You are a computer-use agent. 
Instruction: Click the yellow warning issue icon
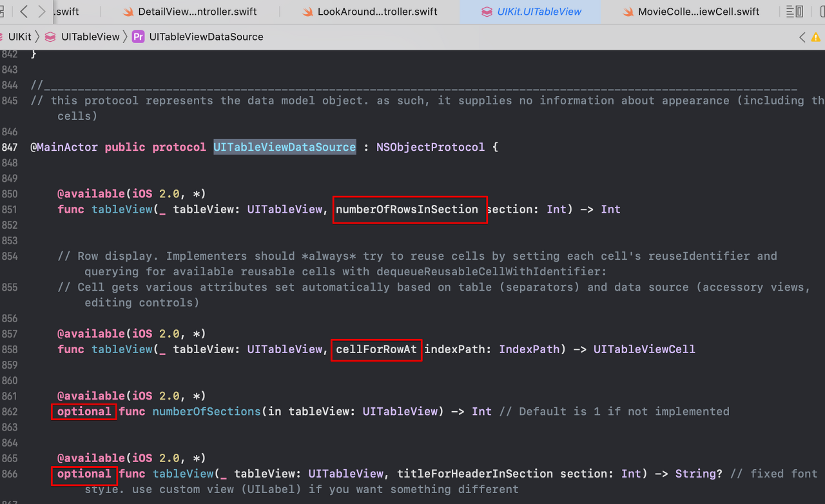tap(816, 37)
